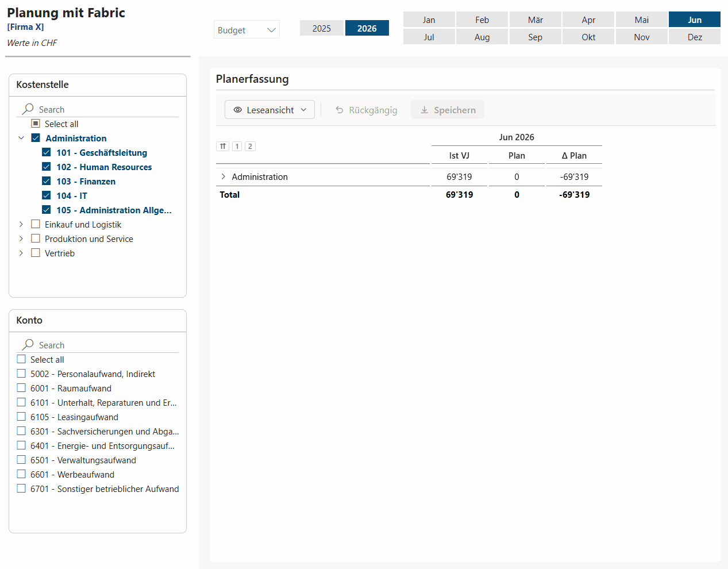Select hierarchy level 1 icon
Image resolution: width=728 pixels, height=569 pixels.
point(237,146)
